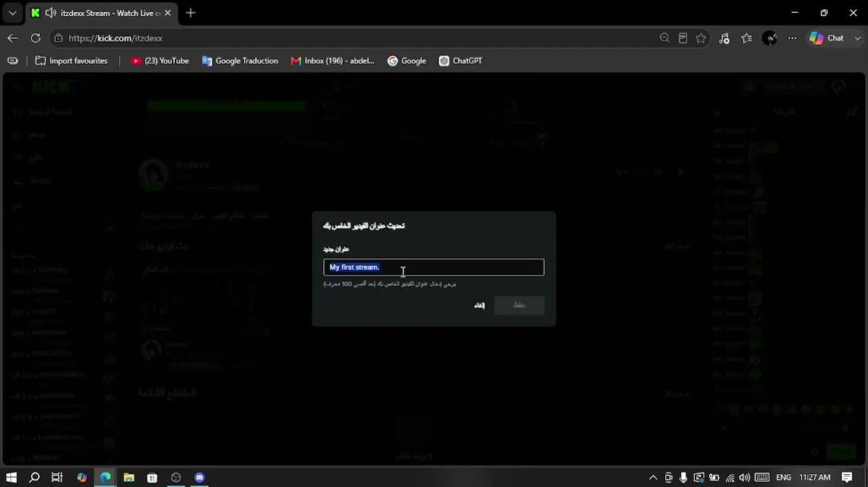Open the battery status tray icon

[714, 478]
